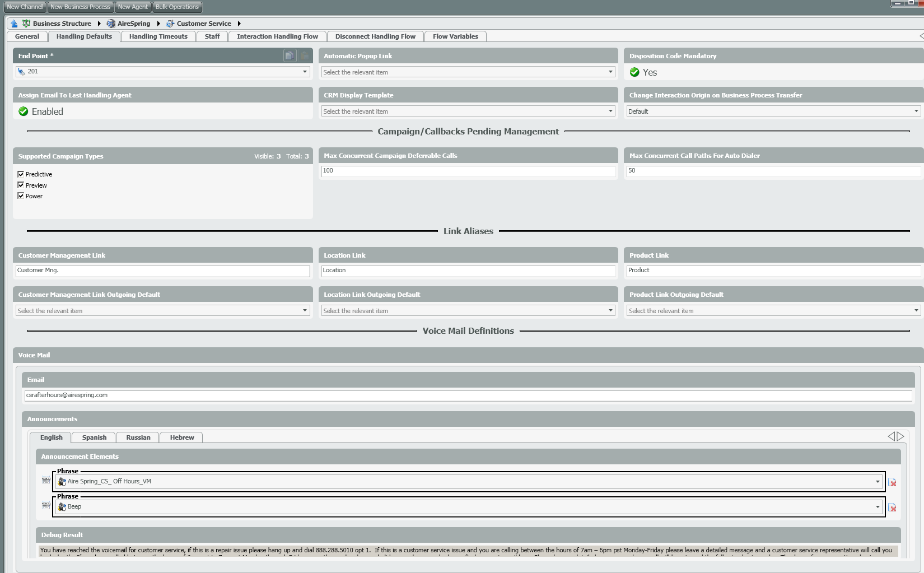This screenshot has width=924, height=573.
Task: Click the voice mail Email input field
Action: pos(468,395)
